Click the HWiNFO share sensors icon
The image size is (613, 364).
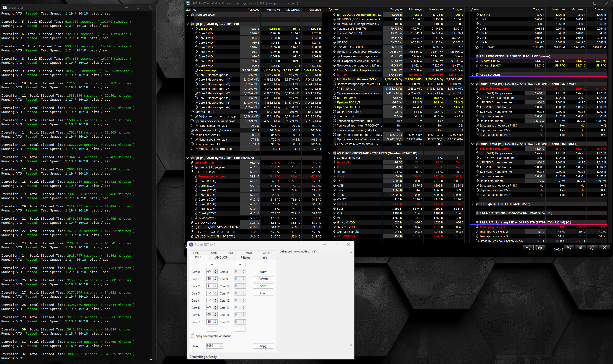coord(528,248)
